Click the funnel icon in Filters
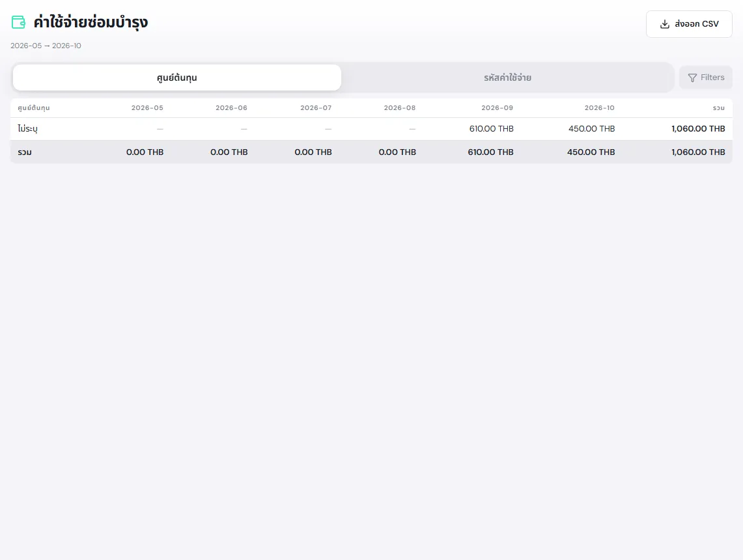The image size is (743, 560). [x=692, y=77]
